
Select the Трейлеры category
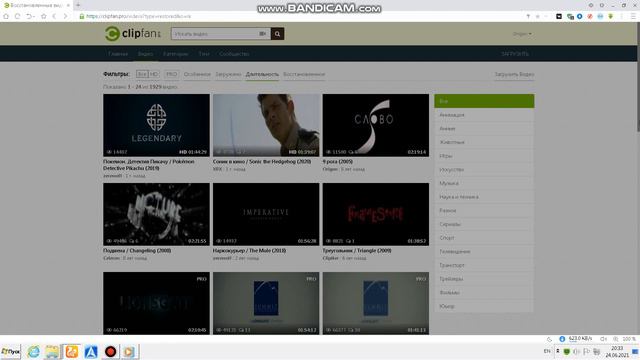(484, 279)
